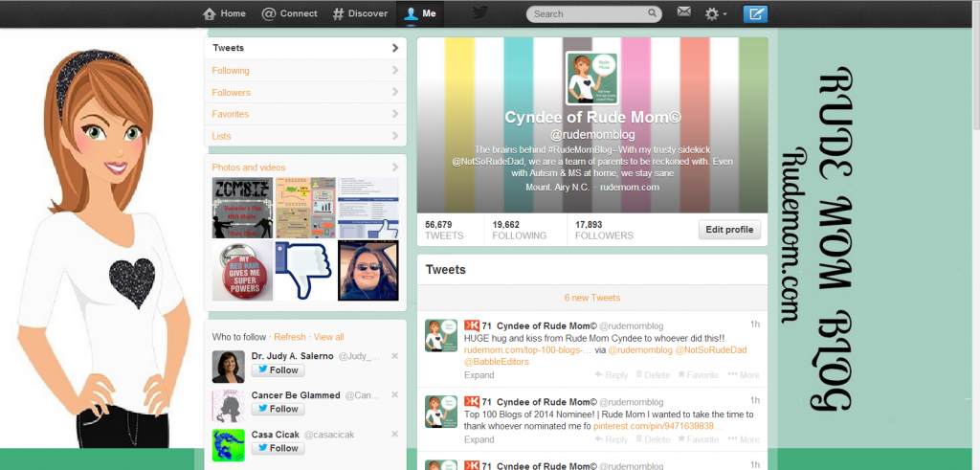Open the red hair super powers button photo

pyautogui.click(x=242, y=271)
